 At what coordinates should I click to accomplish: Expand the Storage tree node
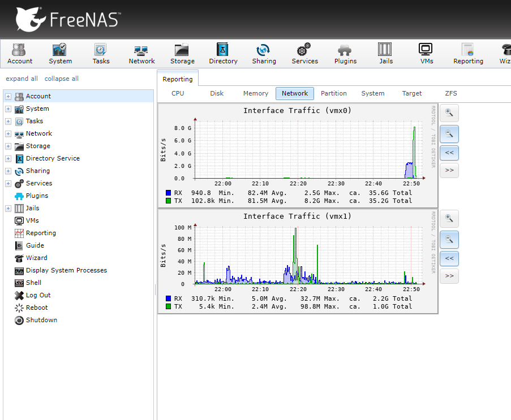coord(8,146)
